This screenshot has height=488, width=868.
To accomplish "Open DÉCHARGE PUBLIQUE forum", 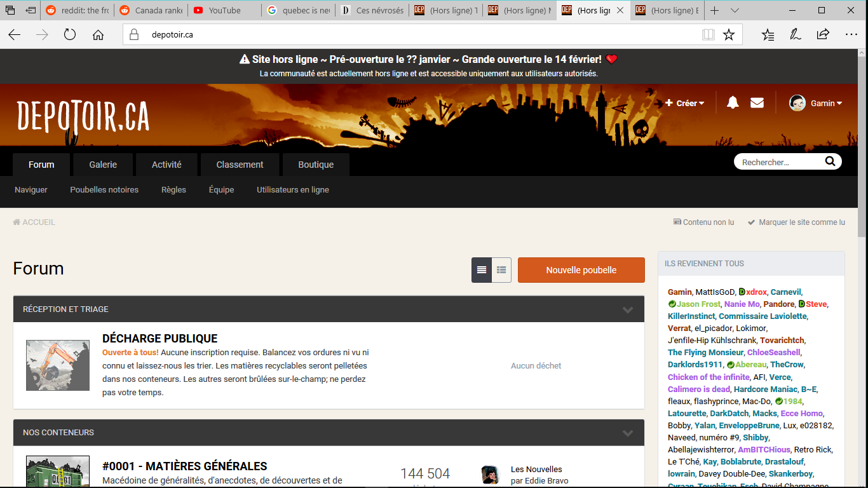I will (x=159, y=339).
